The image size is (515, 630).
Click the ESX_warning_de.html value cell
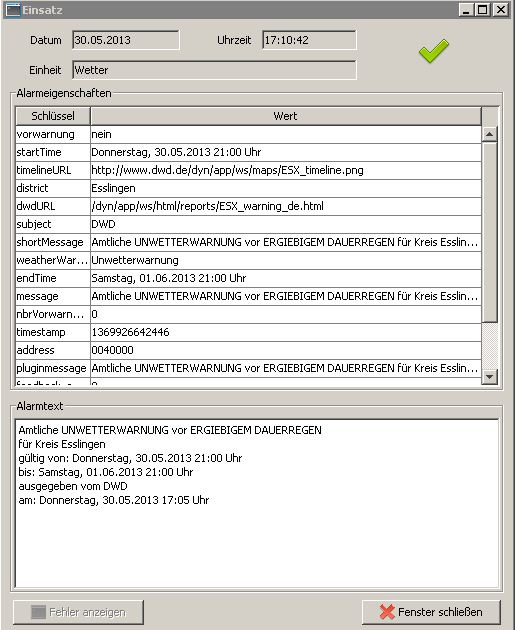286,206
